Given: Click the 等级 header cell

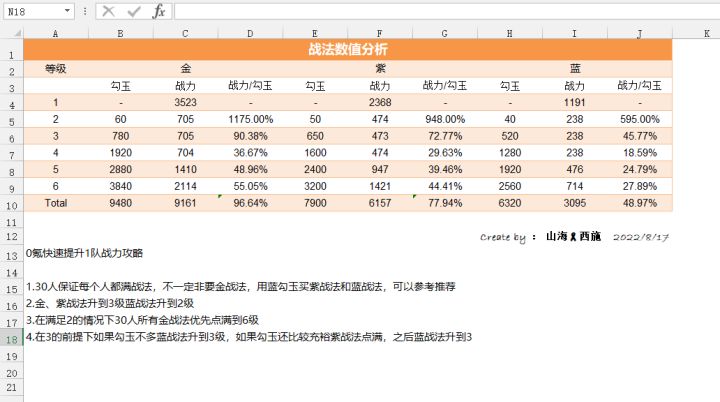Looking at the screenshot, I should (56, 69).
